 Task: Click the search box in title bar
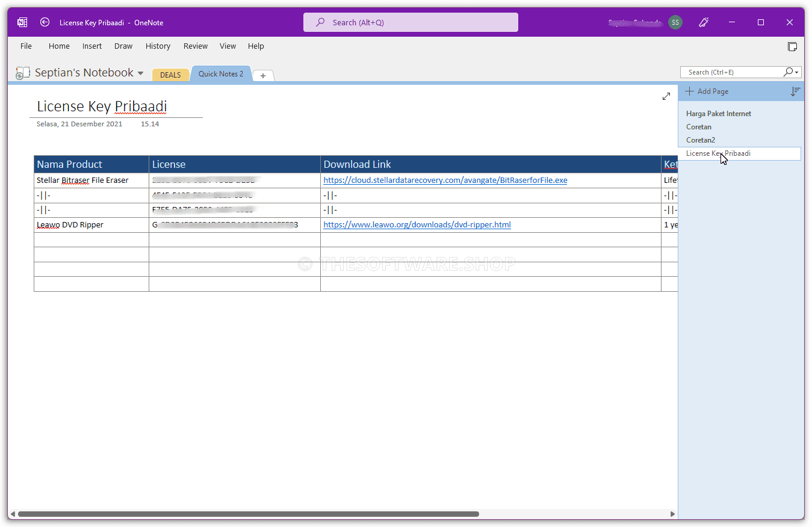pos(411,22)
